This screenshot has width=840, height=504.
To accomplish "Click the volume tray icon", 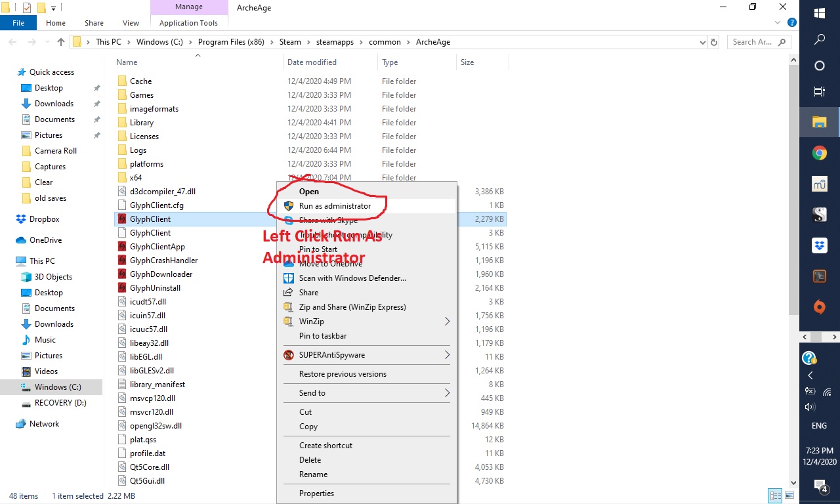I will pyautogui.click(x=810, y=407).
